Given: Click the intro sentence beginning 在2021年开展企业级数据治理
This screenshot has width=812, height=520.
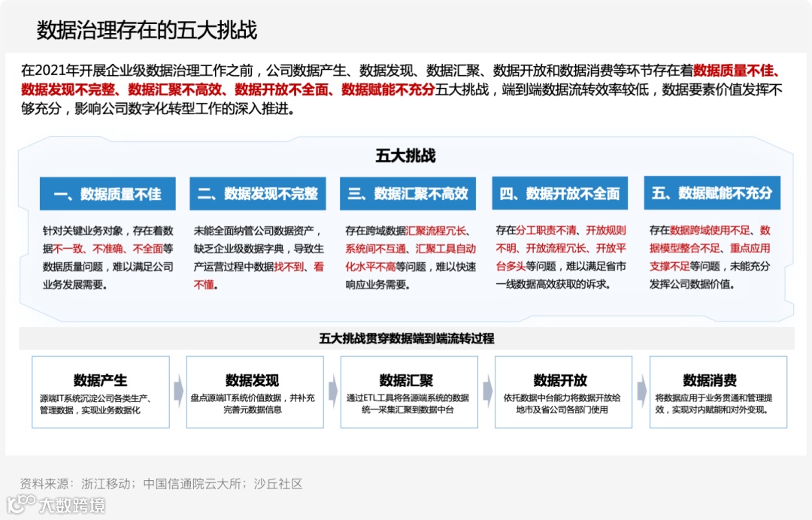Looking at the screenshot, I should [x=401, y=89].
